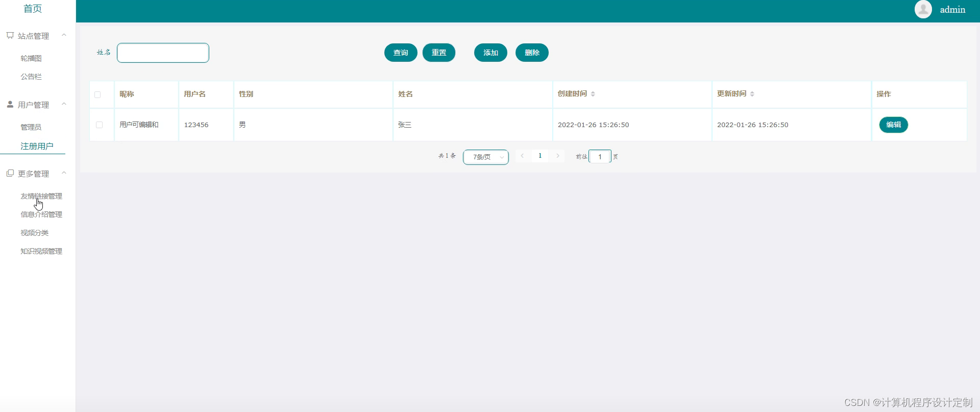Click the 站点管理 monitor icon

[x=10, y=35]
